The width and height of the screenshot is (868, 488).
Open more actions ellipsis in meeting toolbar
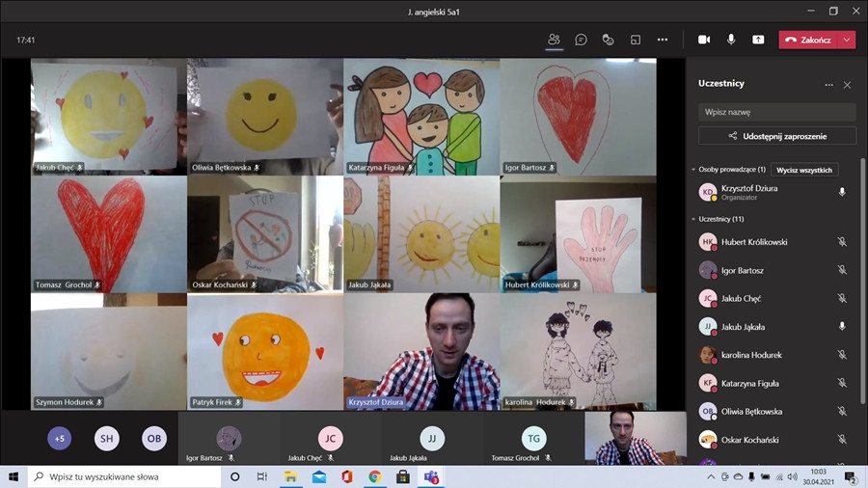[662, 40]
